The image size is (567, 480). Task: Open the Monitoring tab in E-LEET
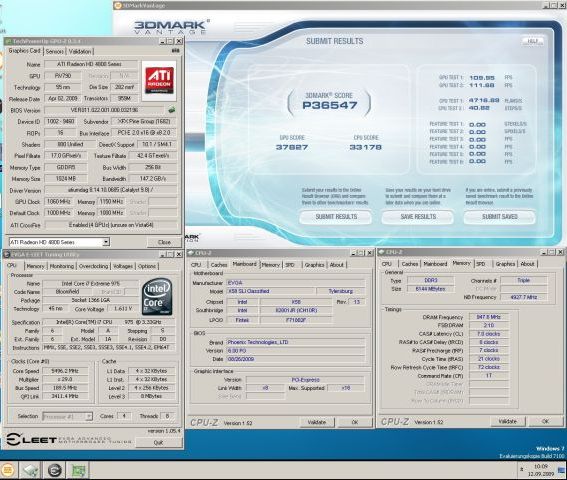[61, 266]
